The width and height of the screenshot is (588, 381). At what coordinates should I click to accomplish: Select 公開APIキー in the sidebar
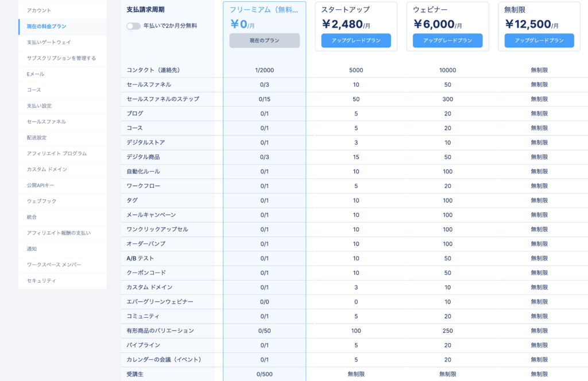(x=41, y=185)
